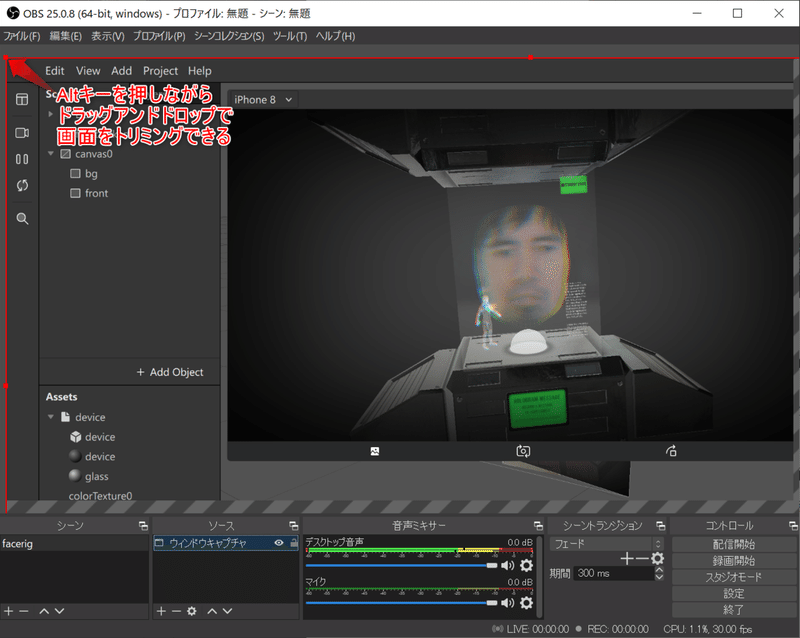Click 録画開始 to start recording

click(x=734, y=560)
